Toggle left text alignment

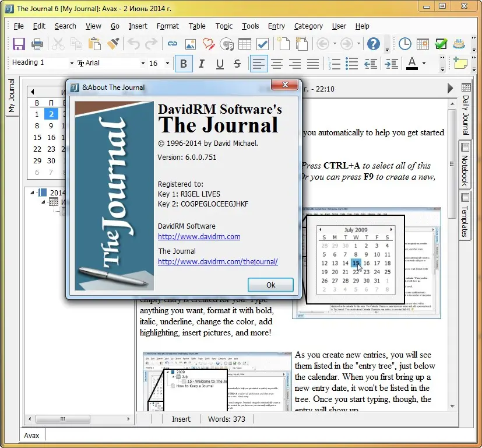point(259,64)
